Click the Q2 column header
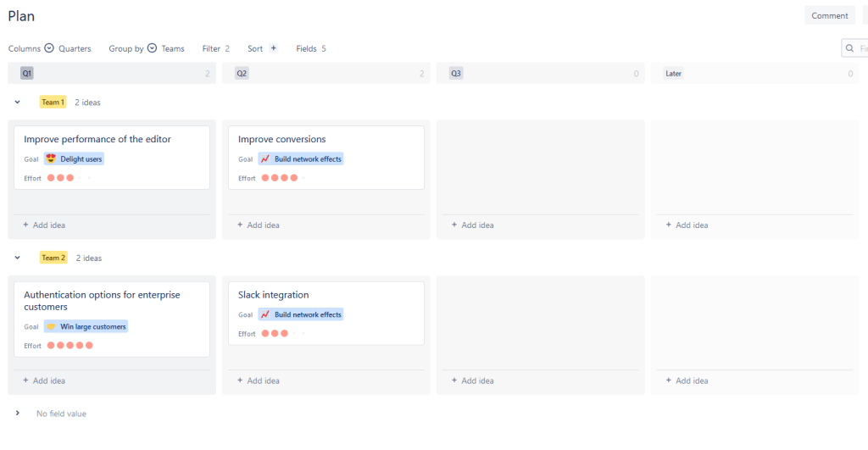This screenshot has width=868, height=450. [x=242, y=74]
